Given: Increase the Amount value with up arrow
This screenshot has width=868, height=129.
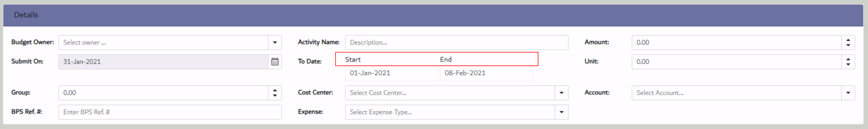Looking at the screenshot, I should coord(848,40).
